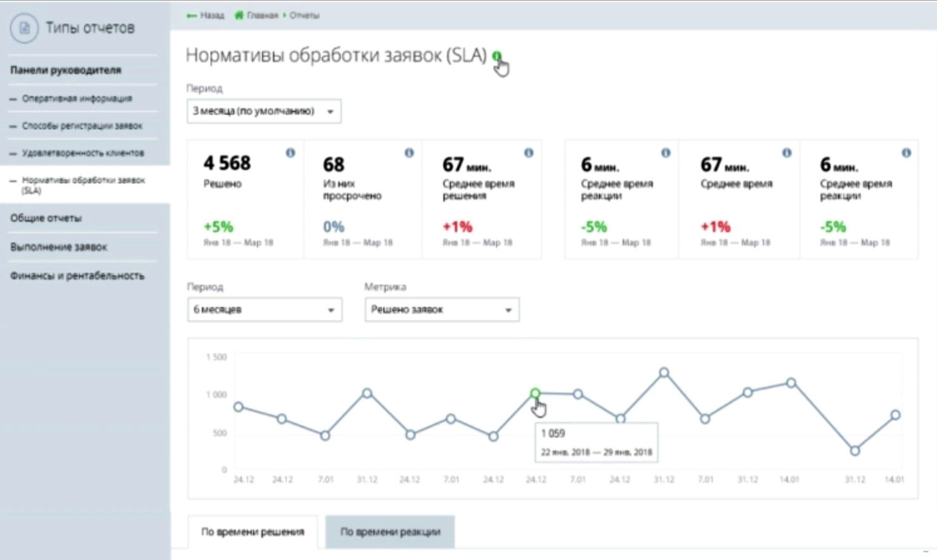Click the Отчеты breadcrumb link
Viewport: 937px width, 560px height.
(304, 15)
